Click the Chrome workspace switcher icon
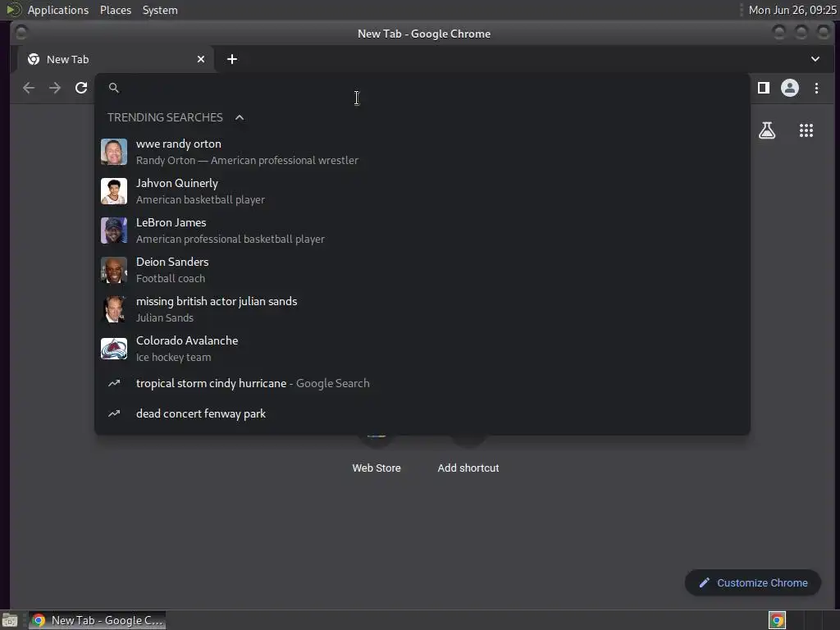The image size is (840, 630). (778, 620)
